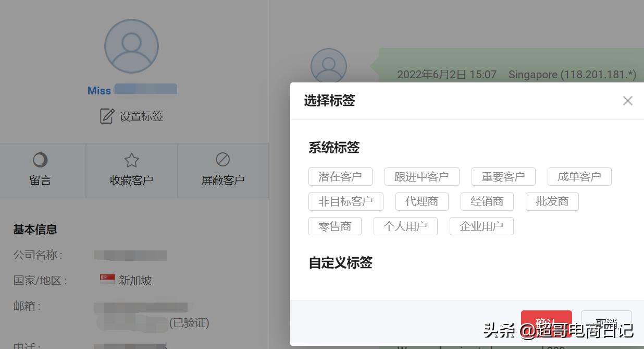Close the 选择标签 dialog
This screenshot has height=349, width=644.
coord(628,101)
